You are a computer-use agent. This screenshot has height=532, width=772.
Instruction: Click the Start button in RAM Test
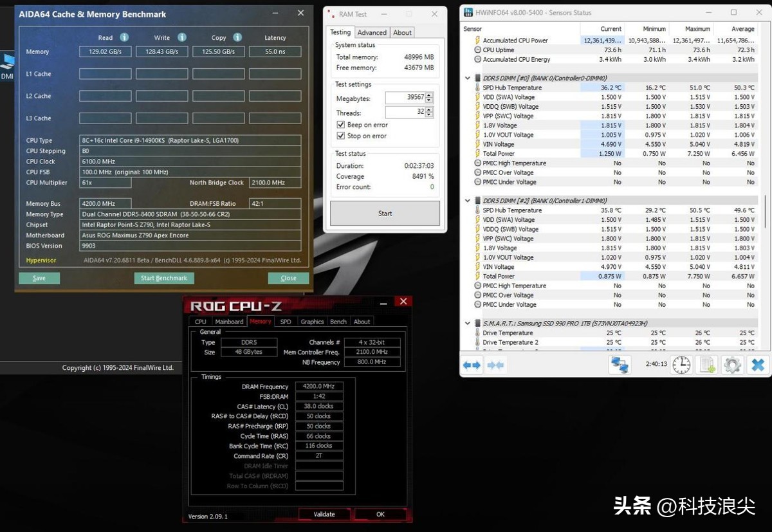coord(385,213)
